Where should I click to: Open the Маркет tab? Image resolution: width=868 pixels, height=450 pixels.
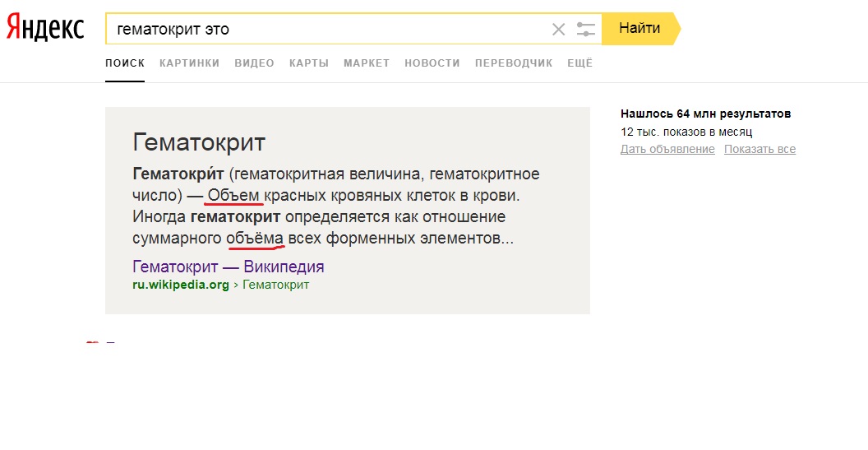[x=367, y=63]
